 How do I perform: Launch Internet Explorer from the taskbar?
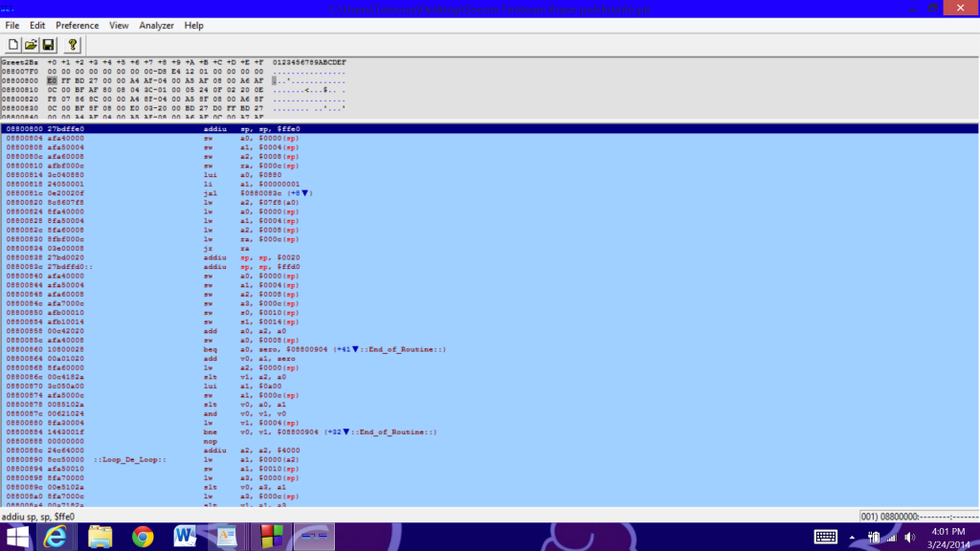(56, 537)
